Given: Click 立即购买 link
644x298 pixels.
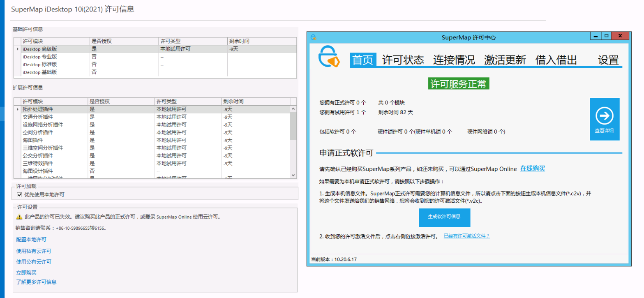Looking at the screenshot, I should pos(26,273).
